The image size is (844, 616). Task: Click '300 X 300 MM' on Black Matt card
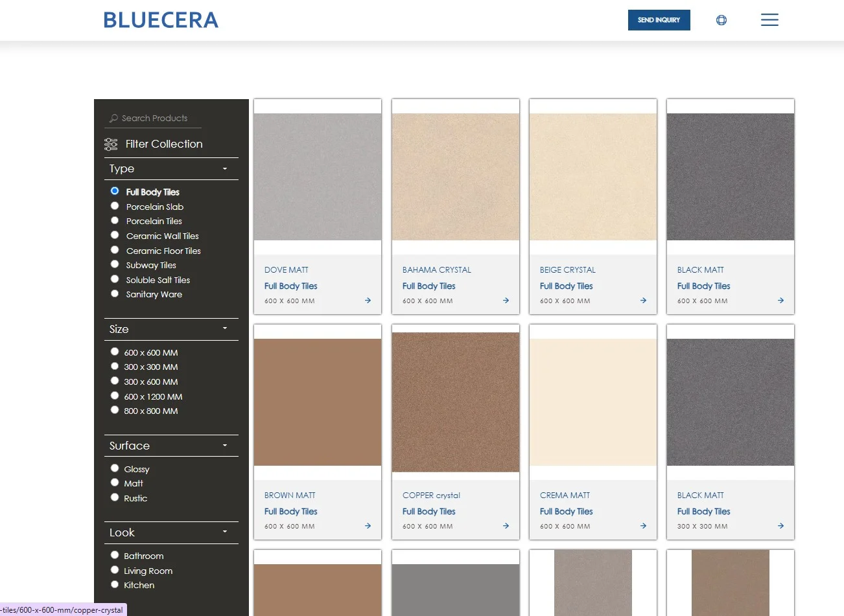[703, 527]
